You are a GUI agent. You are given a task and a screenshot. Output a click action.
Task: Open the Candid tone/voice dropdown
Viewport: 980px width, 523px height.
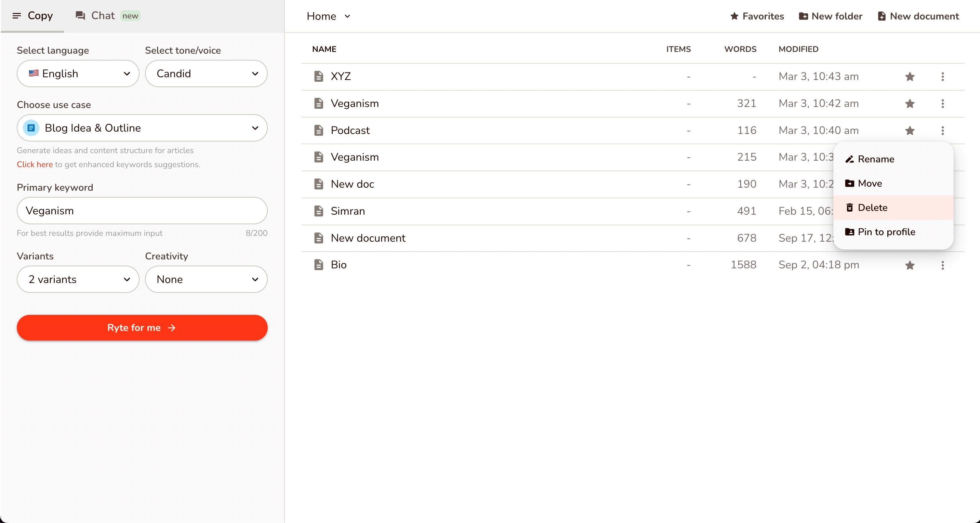(206, 73)
